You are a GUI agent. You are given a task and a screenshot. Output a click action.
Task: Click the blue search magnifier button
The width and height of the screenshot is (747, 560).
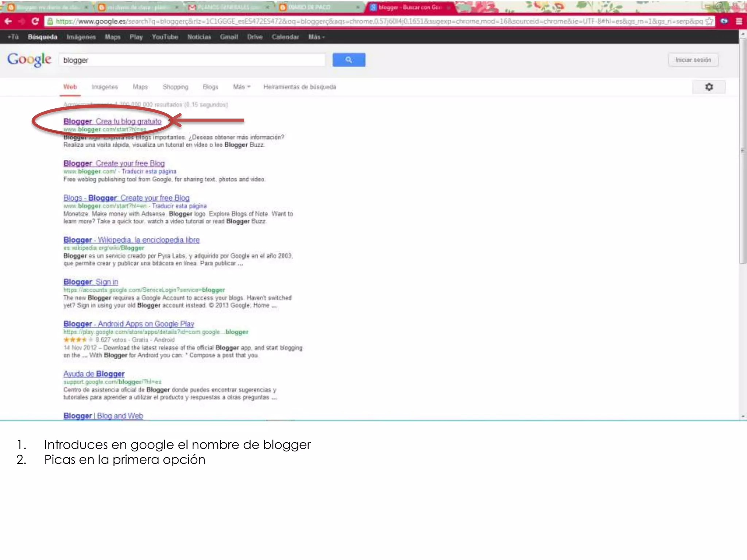coord(349,60)
